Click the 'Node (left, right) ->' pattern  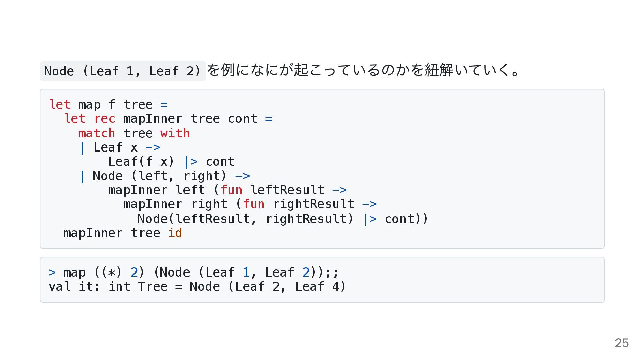pyautogui.click(x=164, y=176)
